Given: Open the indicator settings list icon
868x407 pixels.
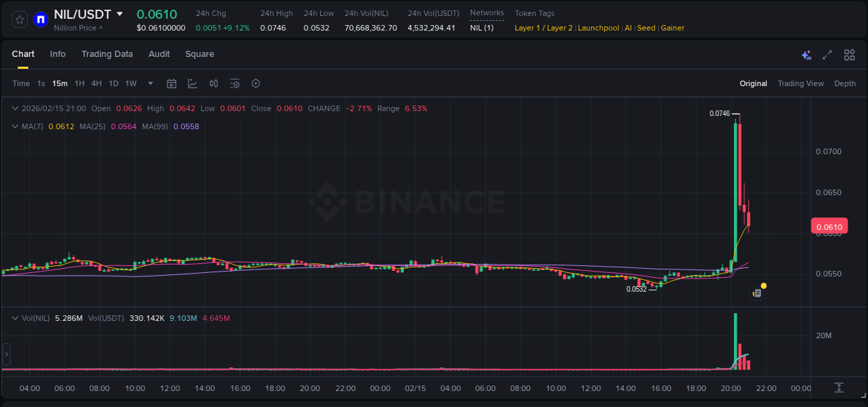Looking at the screenshot, I should (x=235, y=83).
